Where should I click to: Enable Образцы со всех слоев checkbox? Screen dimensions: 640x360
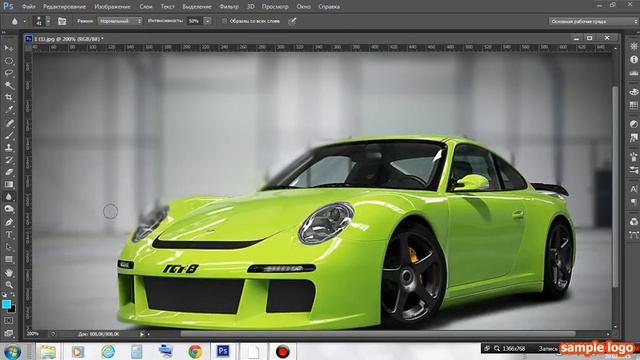(224, 21)
